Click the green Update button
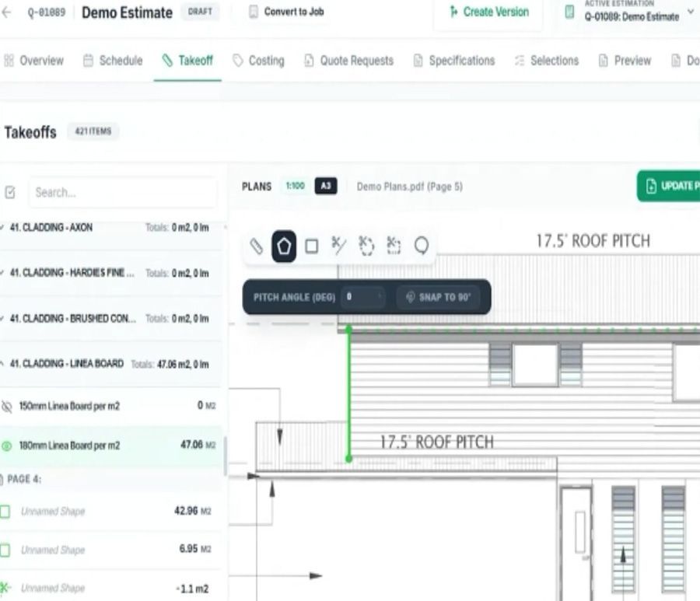This screenshot has height=601, width=700. tap(668, 186)
